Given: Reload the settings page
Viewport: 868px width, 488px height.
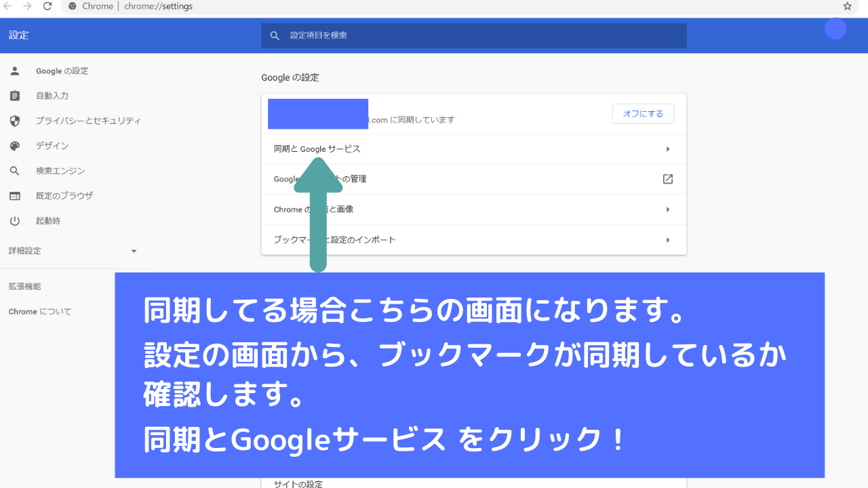Looking at the screenshot, I should pyautogui.click(x=47, y=6).
